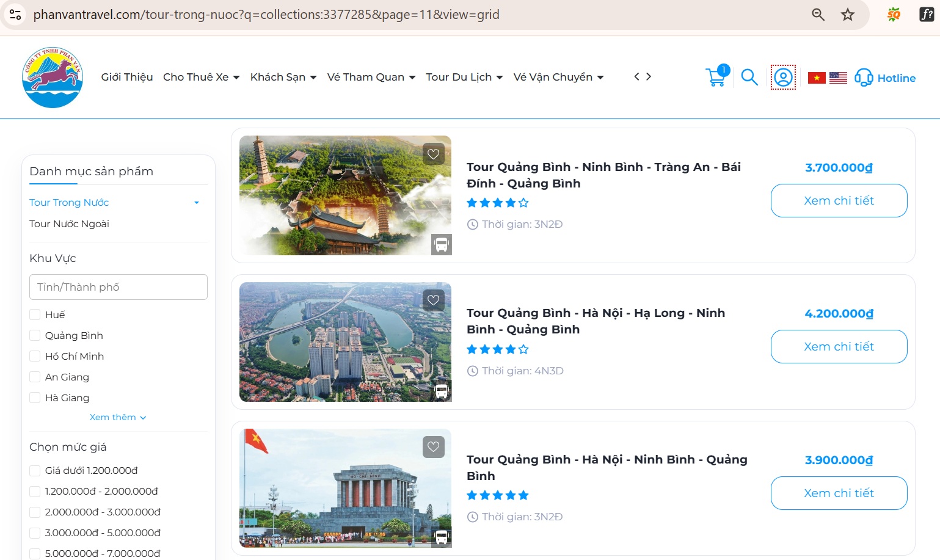Screen dimensions: 940x560
Task: Click the browser address bar URL
Action: tap(266, 15)
